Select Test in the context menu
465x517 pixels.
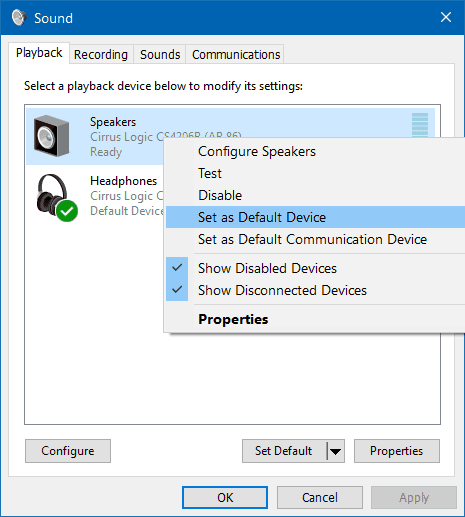315,174
